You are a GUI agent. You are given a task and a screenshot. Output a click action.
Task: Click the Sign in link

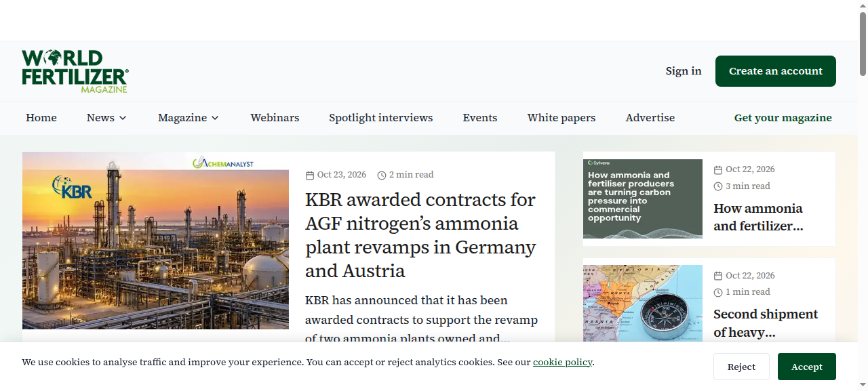pyautogui.click(x=684, y=71)
